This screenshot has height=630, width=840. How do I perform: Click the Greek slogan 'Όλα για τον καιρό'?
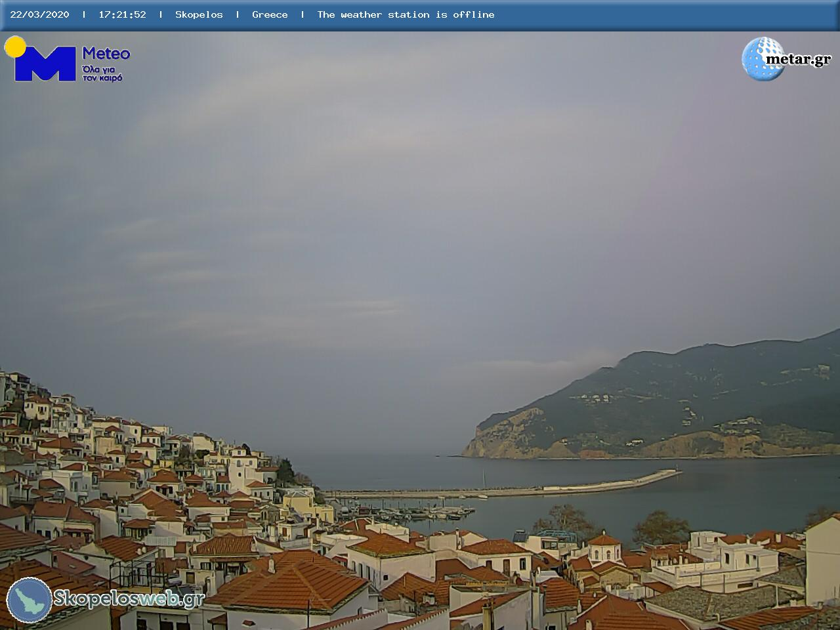pos(102,73)
